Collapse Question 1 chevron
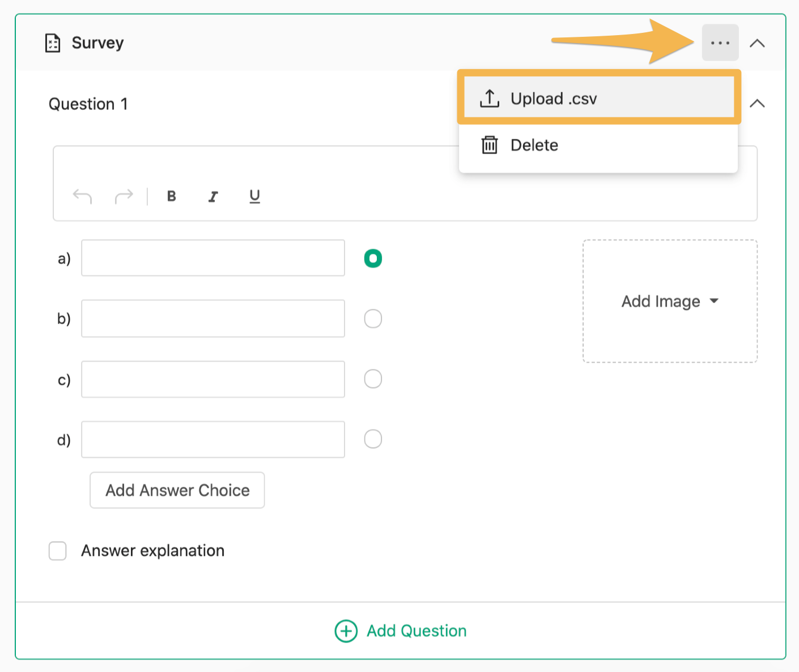Screen dimensions: 799x672 tap(757, 103)
